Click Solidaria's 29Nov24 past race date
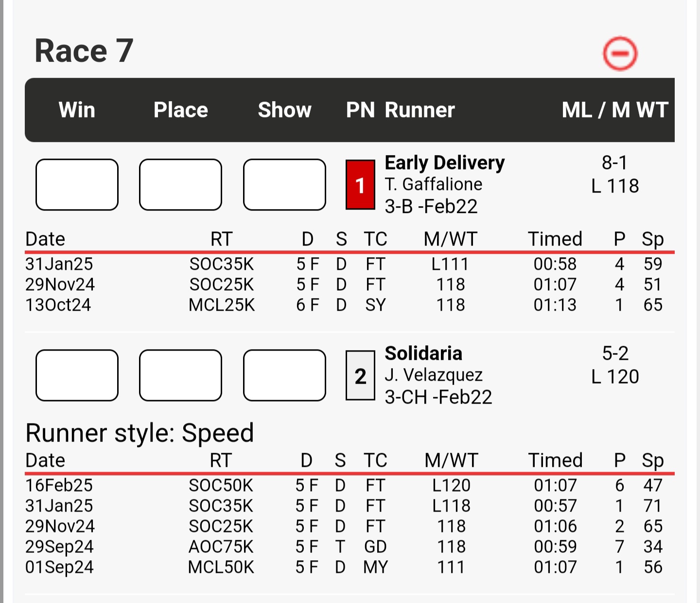 60,526
